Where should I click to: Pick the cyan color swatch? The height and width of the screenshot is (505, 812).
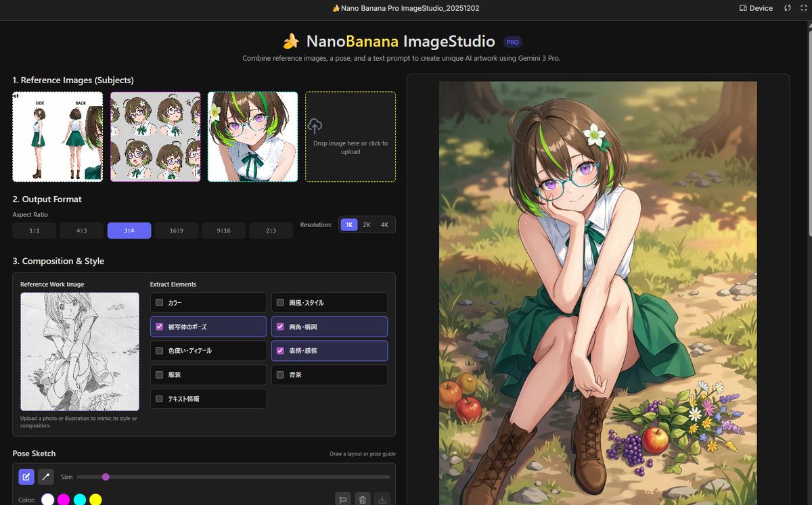[x=80, y=500]
